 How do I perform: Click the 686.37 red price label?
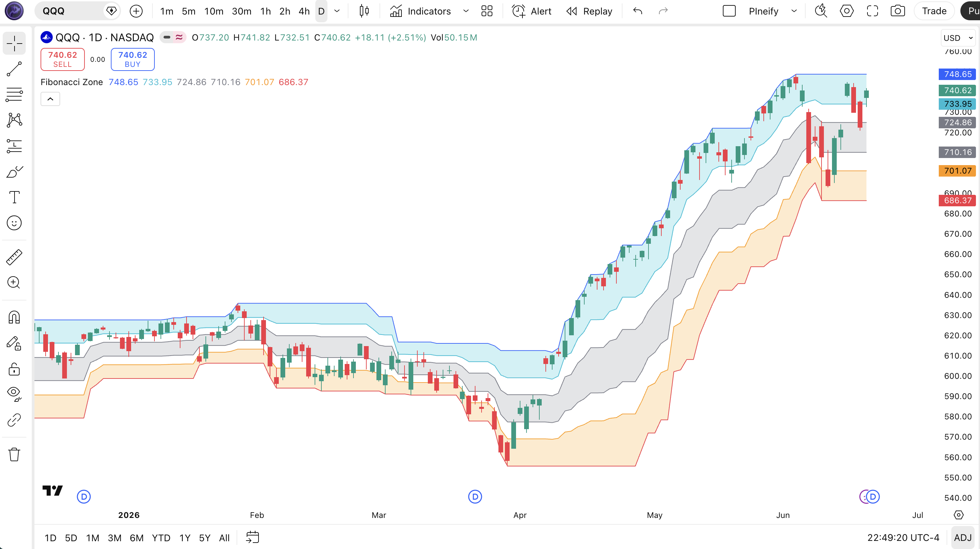click(x=957, y=200)
